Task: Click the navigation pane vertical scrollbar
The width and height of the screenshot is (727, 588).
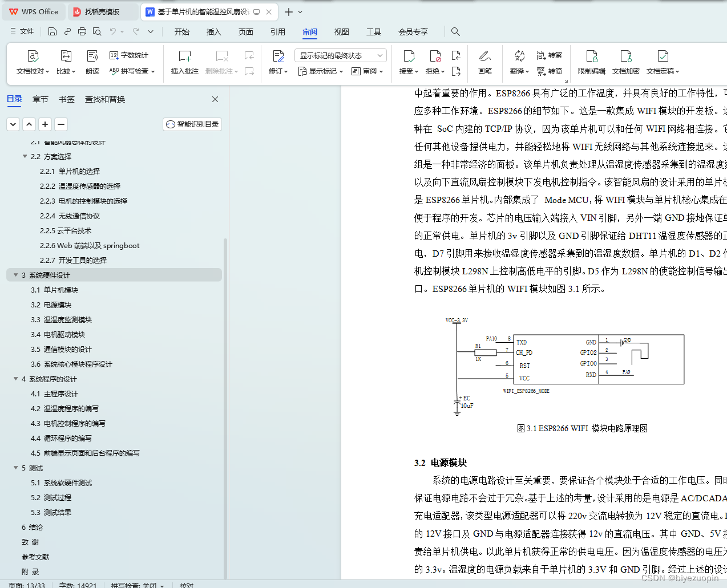Action: click(x=225, y=408)
